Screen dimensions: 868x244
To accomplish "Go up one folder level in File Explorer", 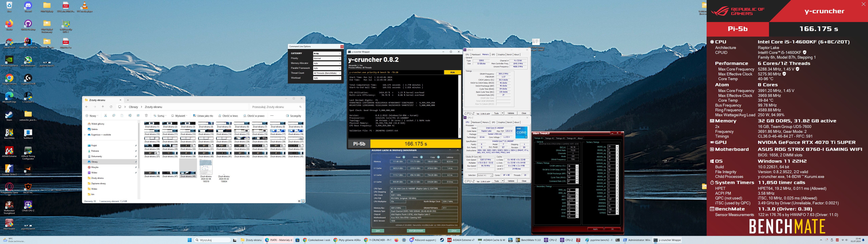I will click(x=103, y=107).
